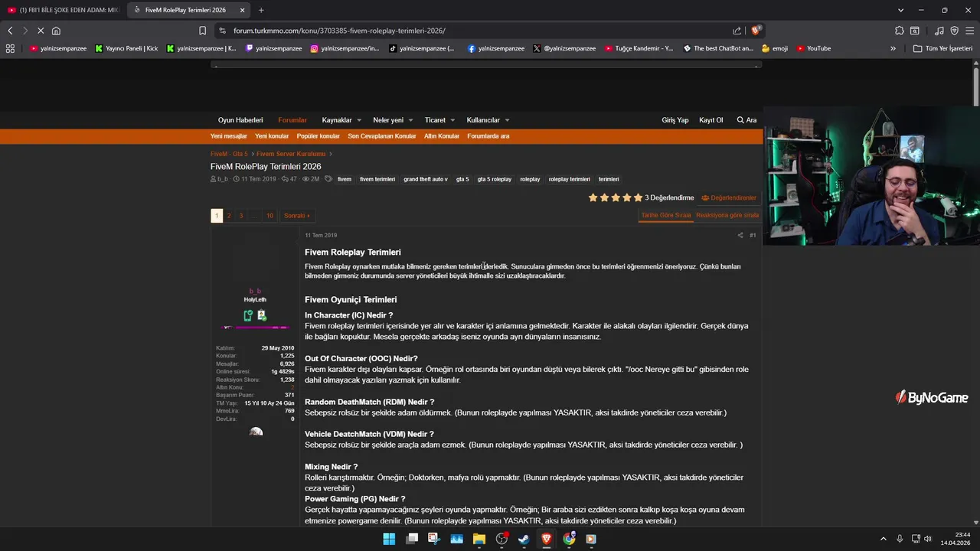The height and width of the screenshot is (551, 980).
Task: Click the Giriş Yap login link
Action: pyautogui.click(x=675, y=120)
